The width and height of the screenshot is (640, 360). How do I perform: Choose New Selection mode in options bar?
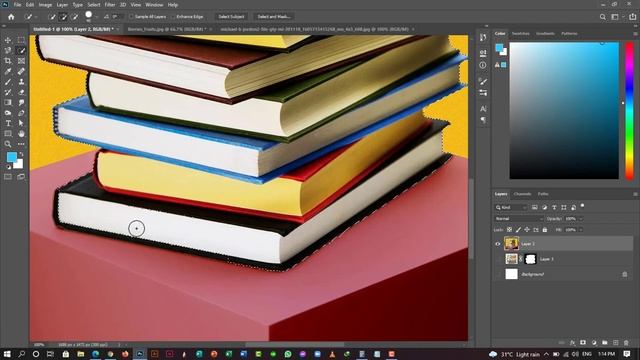tap(52, 17)
